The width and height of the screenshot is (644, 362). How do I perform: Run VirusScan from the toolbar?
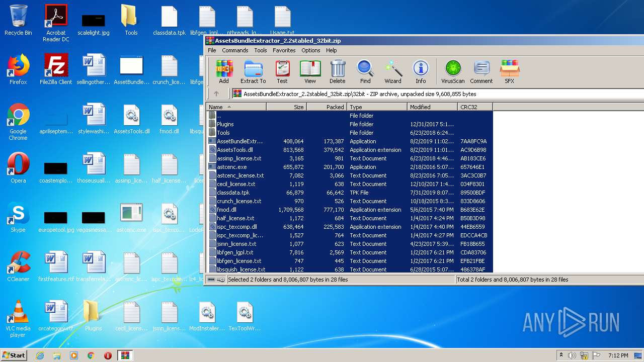(453, 71)
